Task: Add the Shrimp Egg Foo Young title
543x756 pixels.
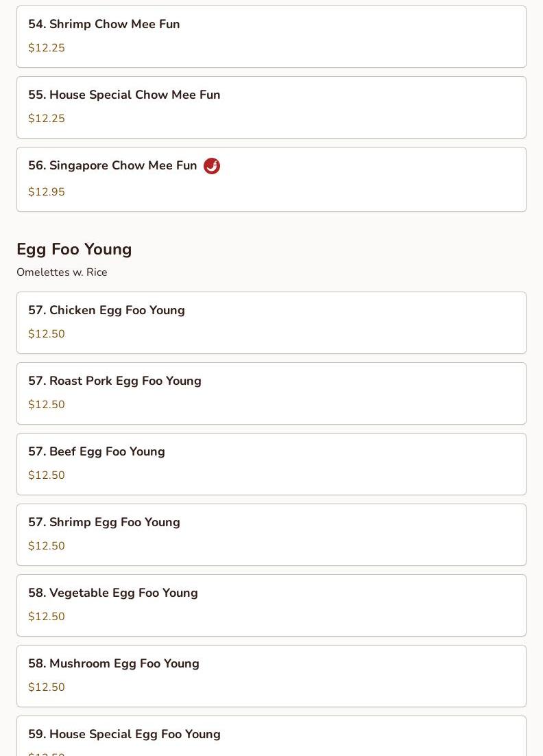Action: pos(104,522)
